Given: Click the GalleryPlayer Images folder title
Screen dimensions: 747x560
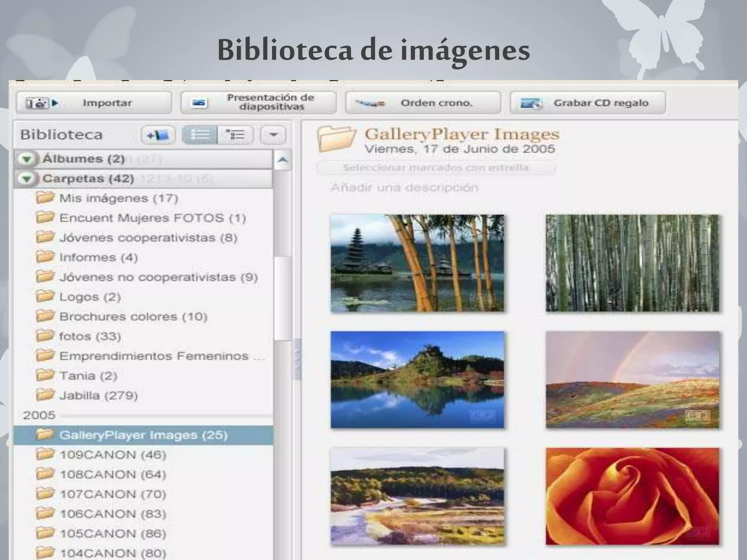Looking at the screenshot, I should click(462, 134).
